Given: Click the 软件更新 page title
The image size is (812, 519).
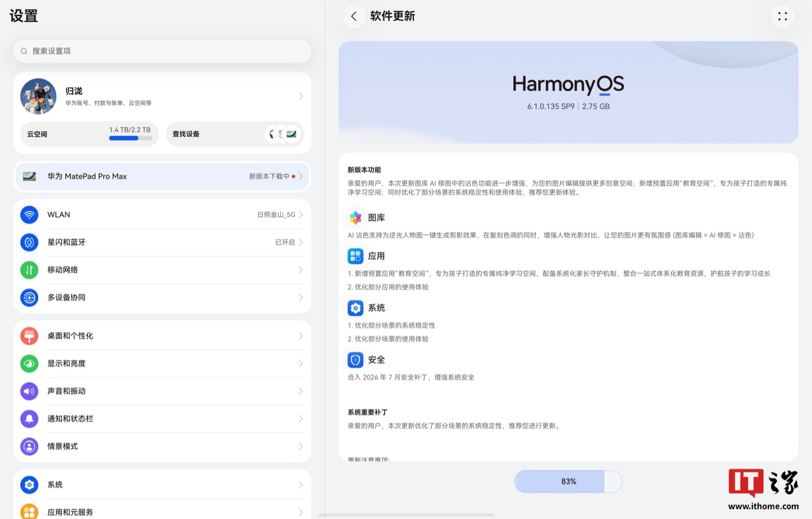Looking at the screenshot, I should pos(392,16).
